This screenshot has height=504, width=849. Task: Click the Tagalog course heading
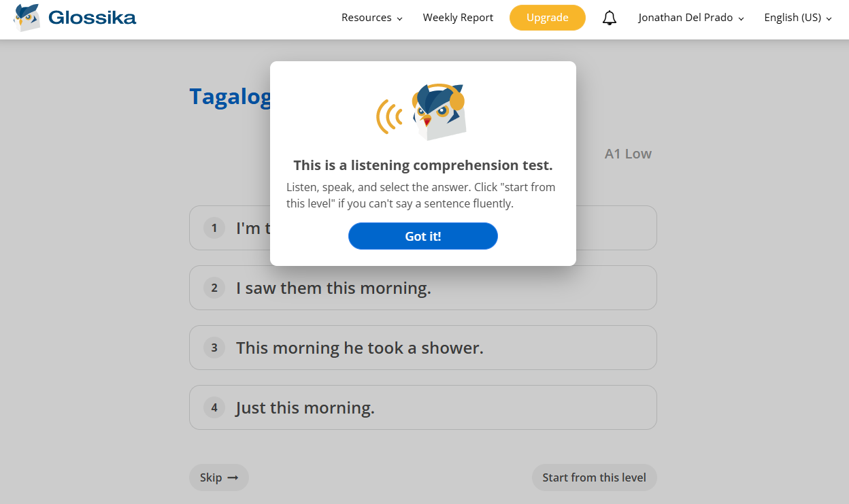tap(230, 97)
